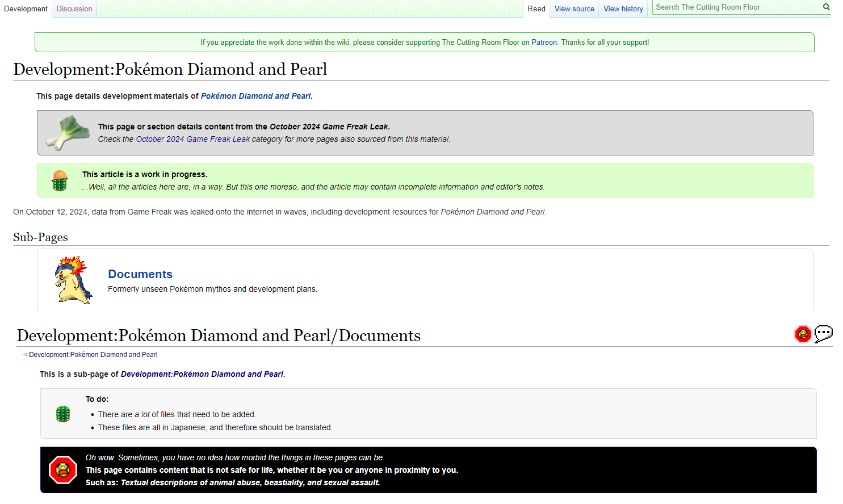Open the Documents sub-page link

(140, 274)
